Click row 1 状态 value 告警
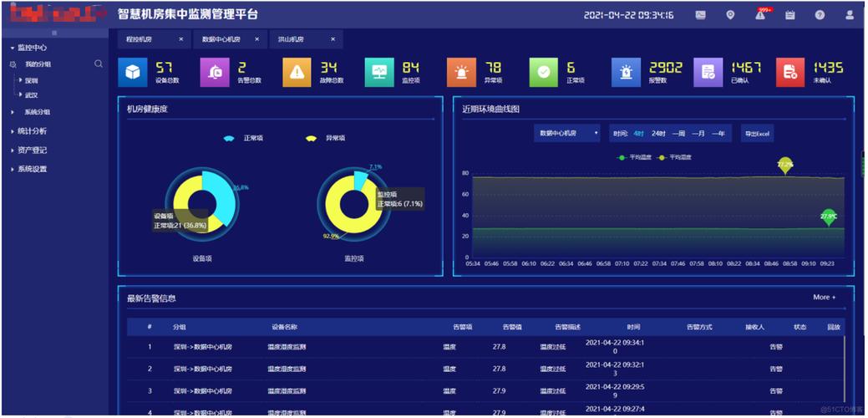 point(776,347)
